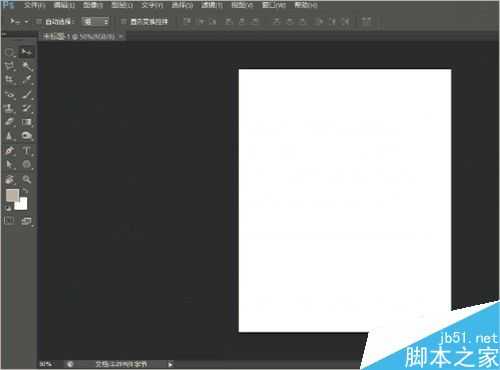Screen dimensions: 500x370
Task: Select the Move tool in toolbox
Action: coord(27,52)
